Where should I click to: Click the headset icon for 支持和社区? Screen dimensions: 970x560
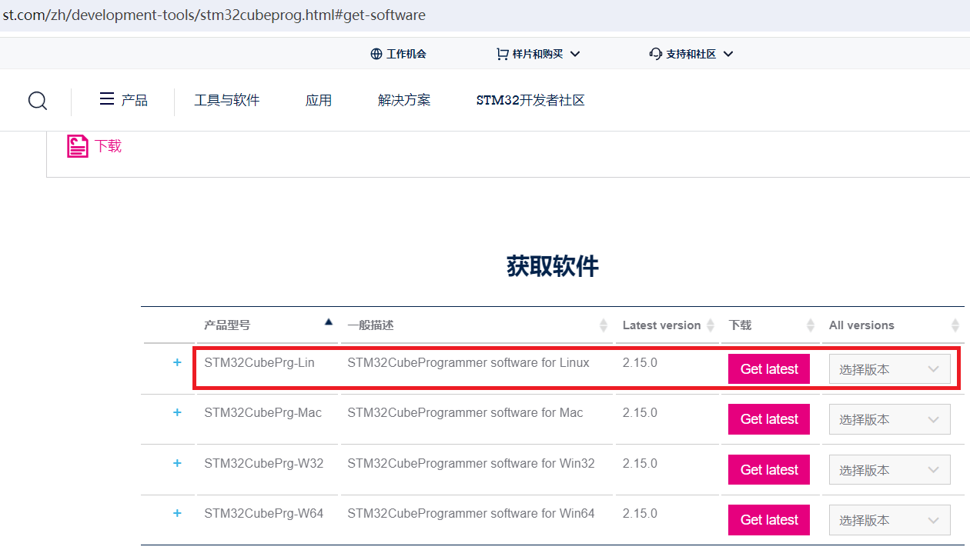[x=656, y=54]
